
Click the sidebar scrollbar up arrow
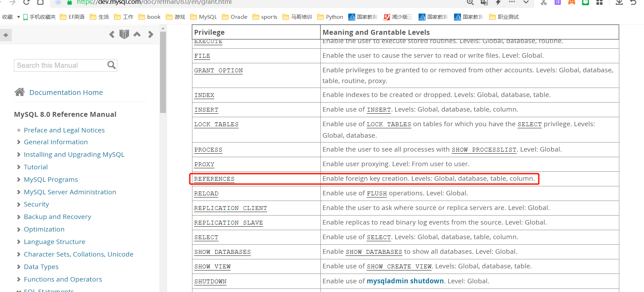[163, 29]
